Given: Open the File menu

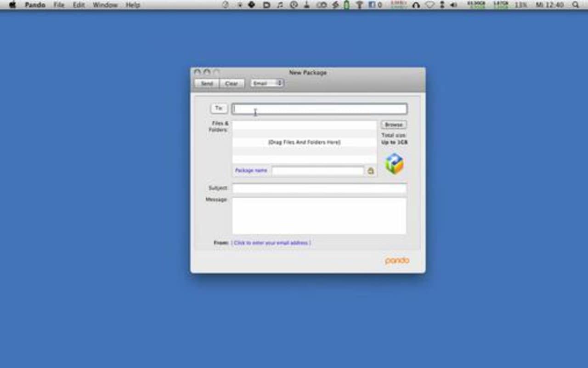Looking at the screenshot, I should pos(59,5).
